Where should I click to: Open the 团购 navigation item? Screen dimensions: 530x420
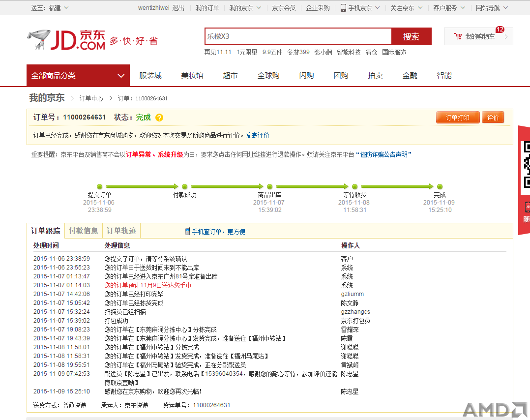341,75
